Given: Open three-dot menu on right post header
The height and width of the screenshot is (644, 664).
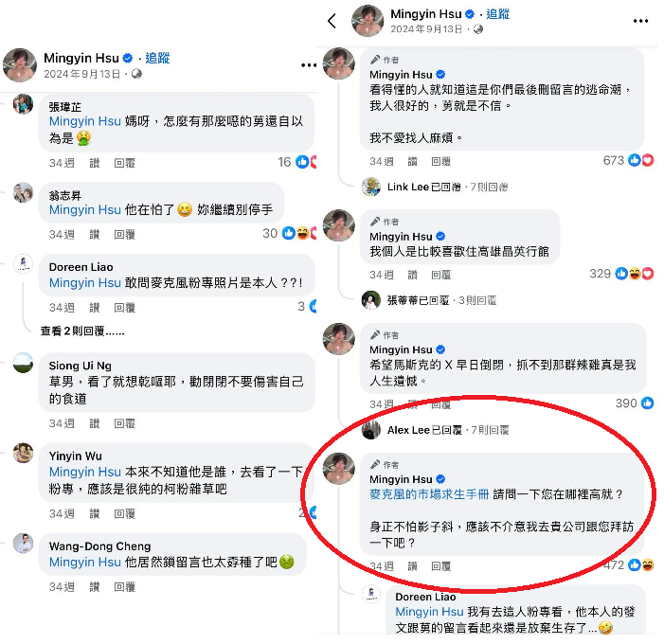Looking at the screenshot, I should click(640, 21).
